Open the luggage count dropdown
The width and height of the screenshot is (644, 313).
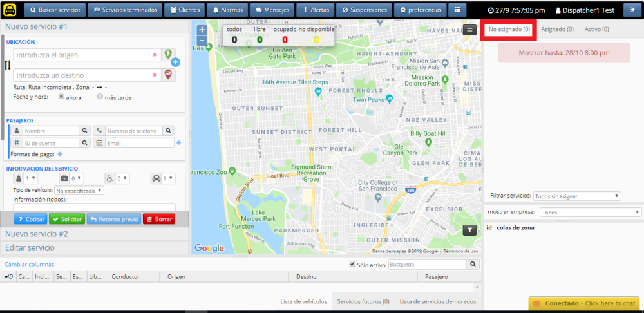77,178
